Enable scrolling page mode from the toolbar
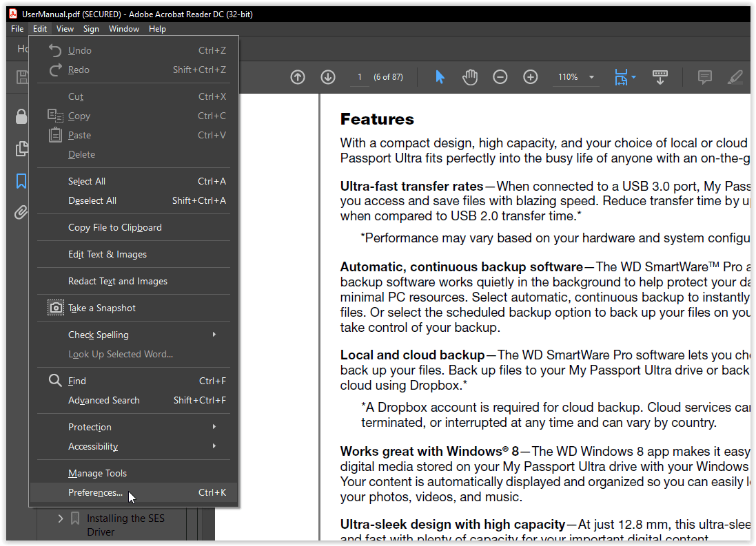The width and height of the screenshot is (756, 546). point(660,77)
